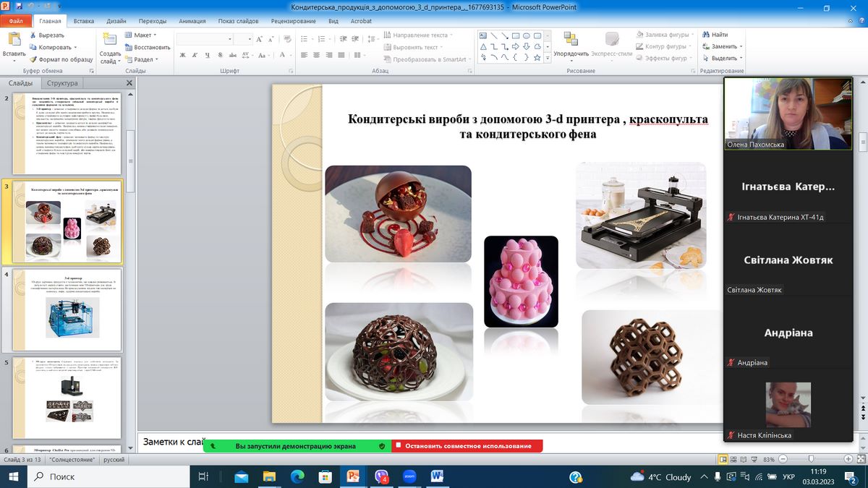Open the Layout (Макет) dropdown
Image resolution: width=868 pixels, height=488 pixels.
pos(142,35)
